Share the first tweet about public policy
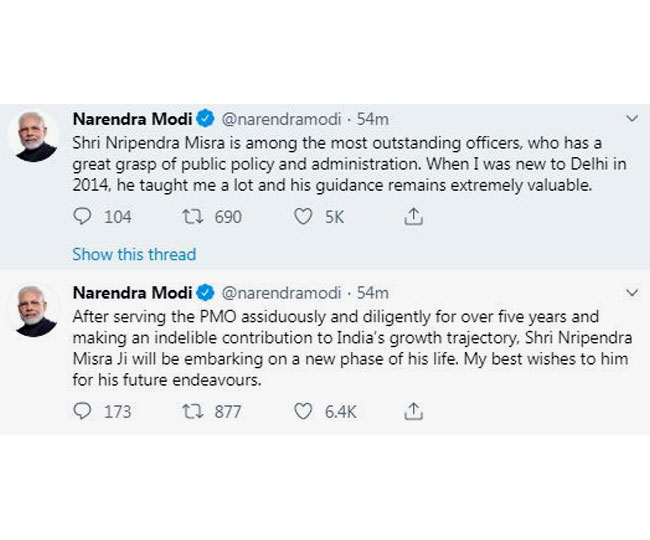650x540 pixels. [x=412, y=216]
